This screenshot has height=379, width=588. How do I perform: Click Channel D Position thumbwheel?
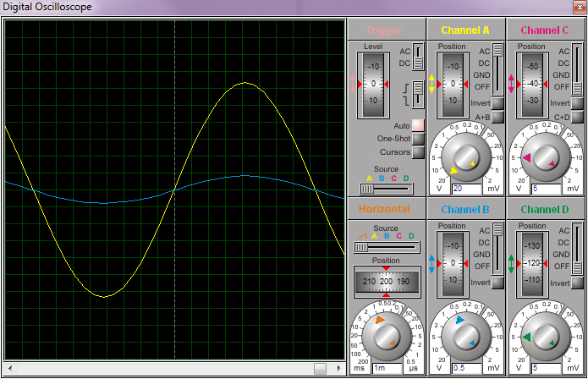(x=532, y=264)
